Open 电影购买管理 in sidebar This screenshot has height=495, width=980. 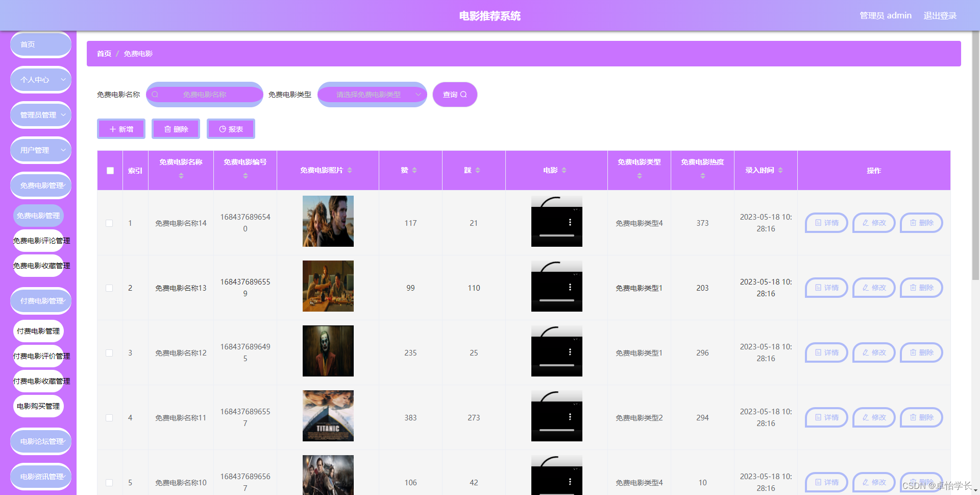click(38, 406)
